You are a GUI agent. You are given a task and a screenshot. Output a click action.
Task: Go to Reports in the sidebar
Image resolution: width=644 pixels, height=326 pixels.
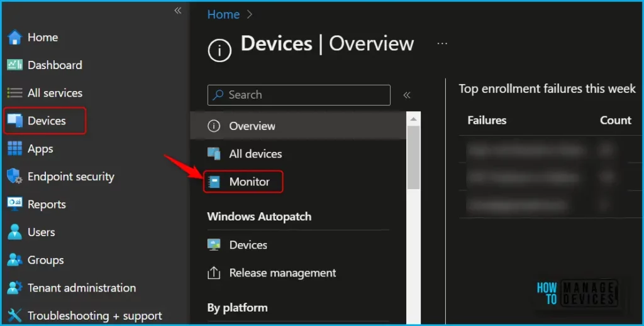pyautogui.click(x=47, y=204)
